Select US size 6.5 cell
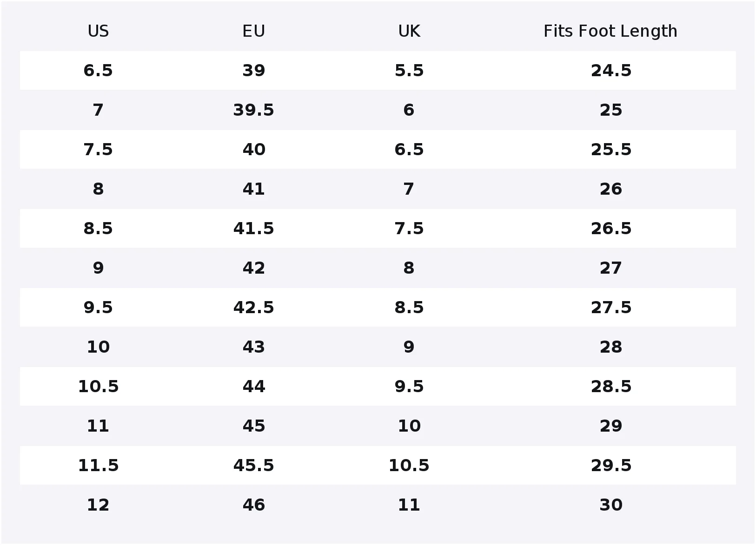The image size is (756, 545). coord(98,71)
